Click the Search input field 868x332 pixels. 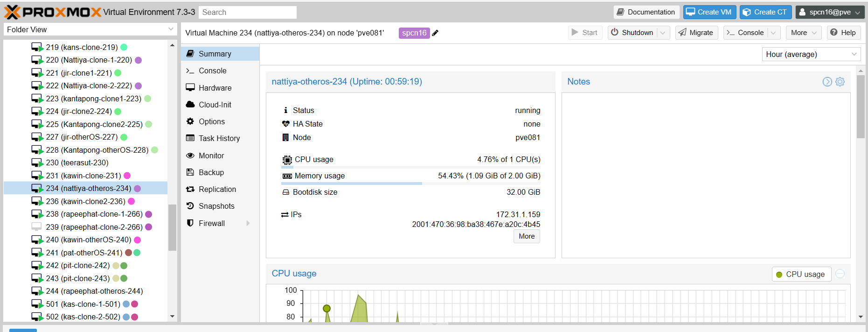pos(248,12)
